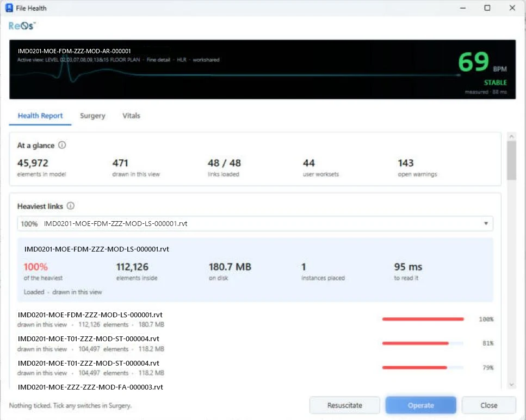Switch to the Health Report tab

(x=40, y=116)
